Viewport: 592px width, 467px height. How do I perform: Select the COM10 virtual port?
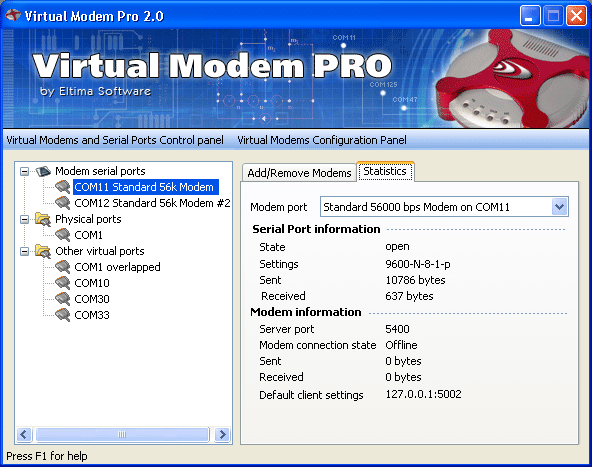point(92,283)
